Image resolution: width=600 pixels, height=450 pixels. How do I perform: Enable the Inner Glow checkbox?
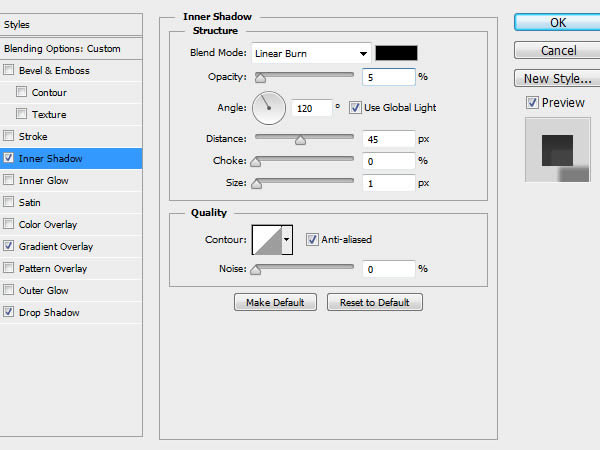coord(8,180)
